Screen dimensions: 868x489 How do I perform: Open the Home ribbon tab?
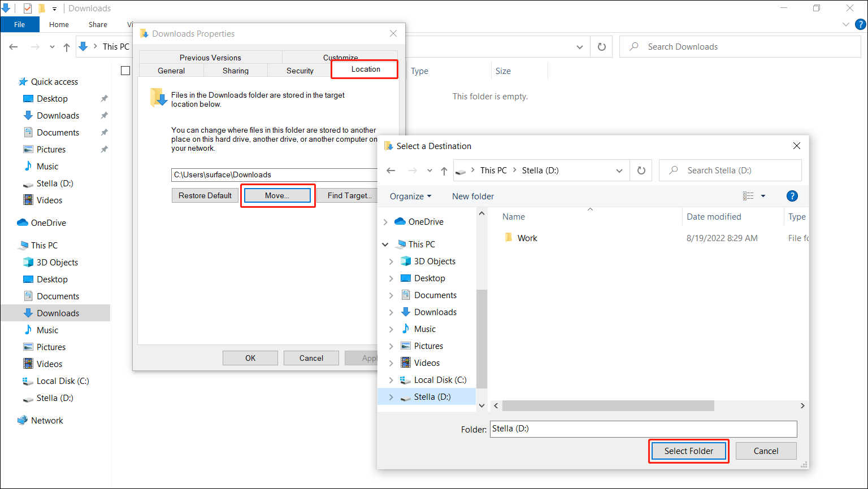[59, 24]
